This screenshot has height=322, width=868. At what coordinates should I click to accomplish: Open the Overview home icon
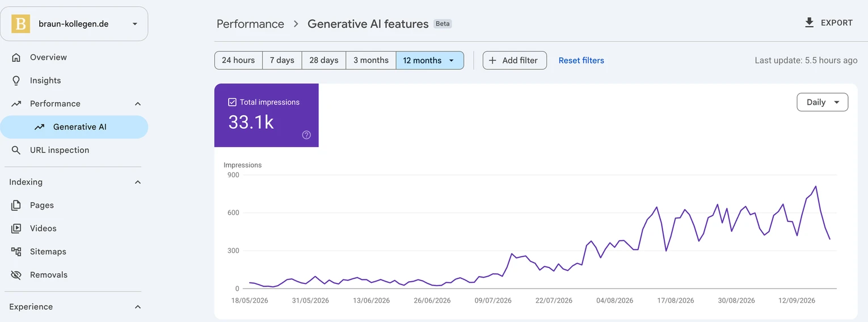[16, 57]
